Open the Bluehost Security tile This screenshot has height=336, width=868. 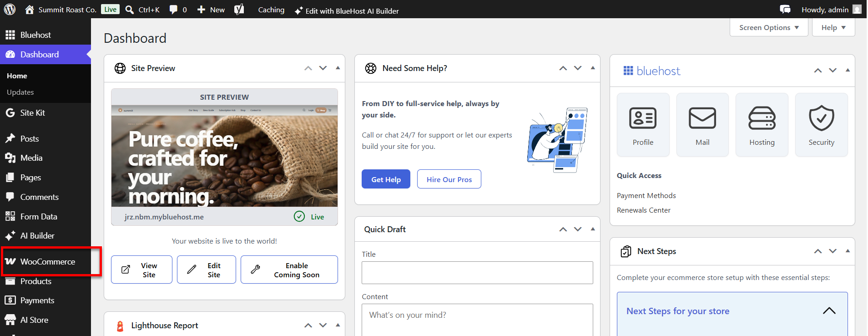pos(821,125)
